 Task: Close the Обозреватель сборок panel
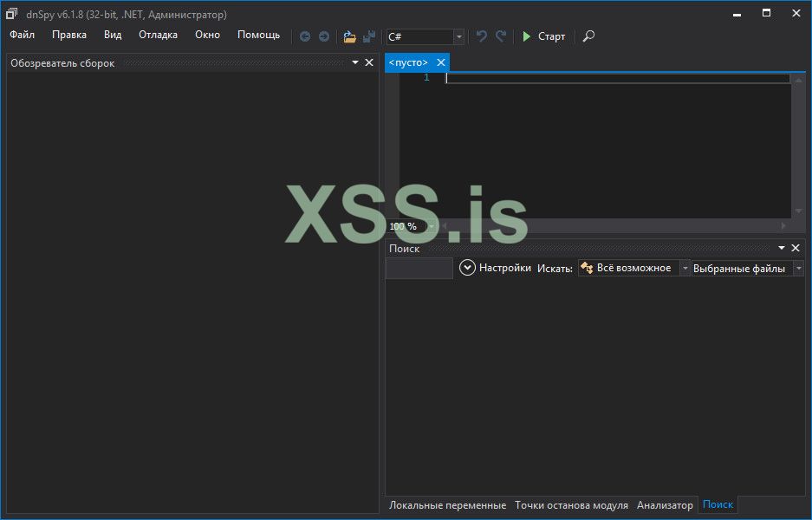pos(369,62)
